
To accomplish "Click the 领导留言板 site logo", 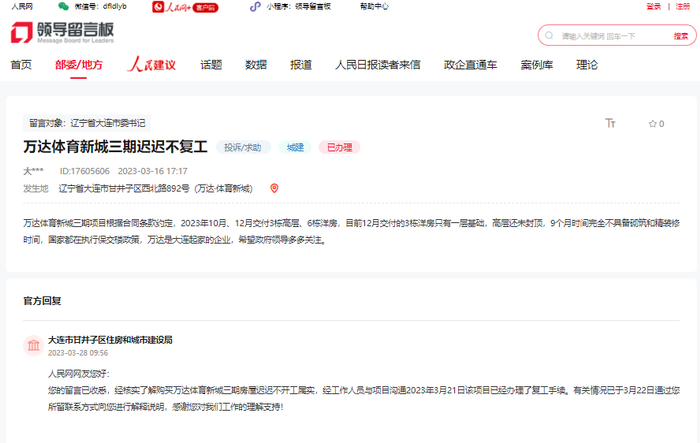I will 62,33.
